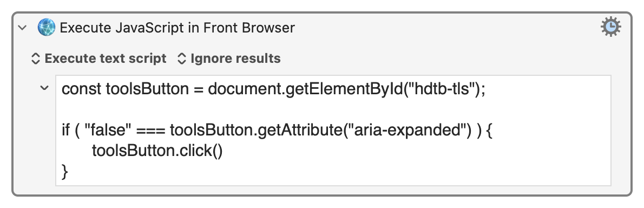Click the up-down arrows before Ignore results
This screenshot has height=208, width=644.
(x=181, y=58)
